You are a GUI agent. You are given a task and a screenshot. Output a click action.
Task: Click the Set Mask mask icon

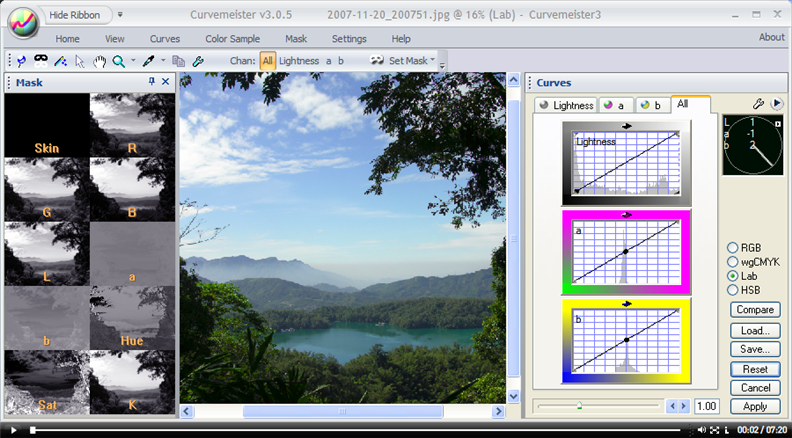376,60
